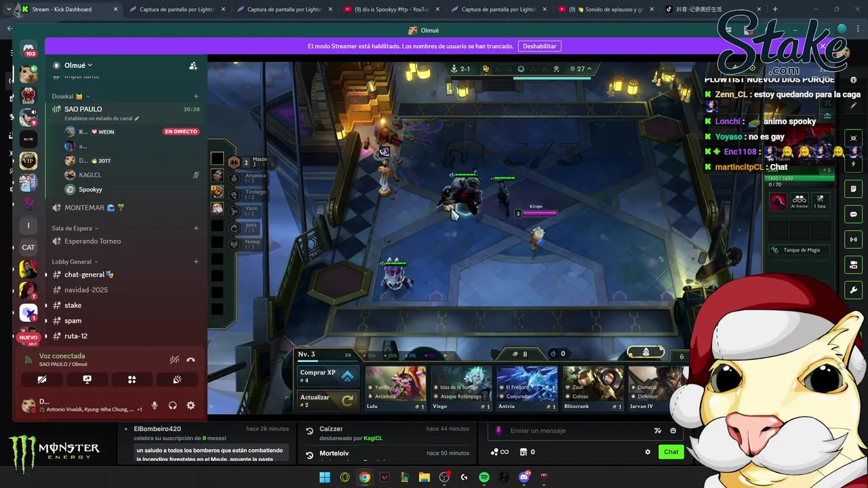The height and width of the screenshot is (488, 868).
Task: Click the Deshabilitar streamer mode button
Action: click(x=539, y=46)
